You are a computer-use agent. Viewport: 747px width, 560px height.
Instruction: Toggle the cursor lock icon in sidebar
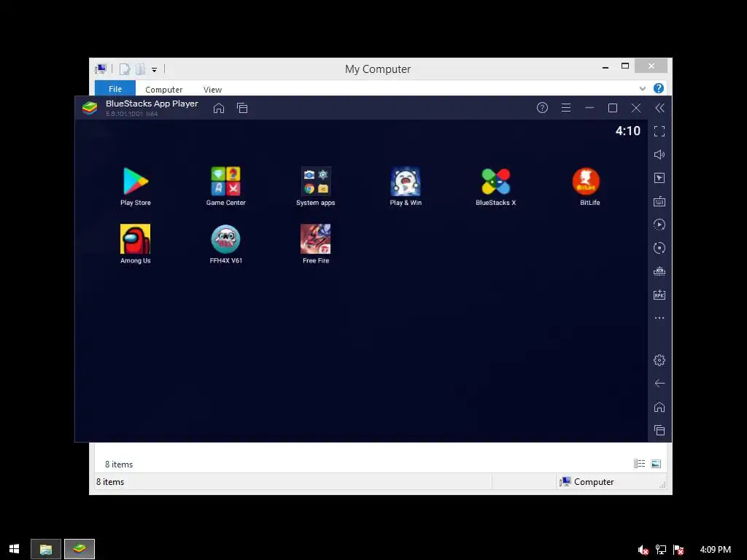(659, 178)
